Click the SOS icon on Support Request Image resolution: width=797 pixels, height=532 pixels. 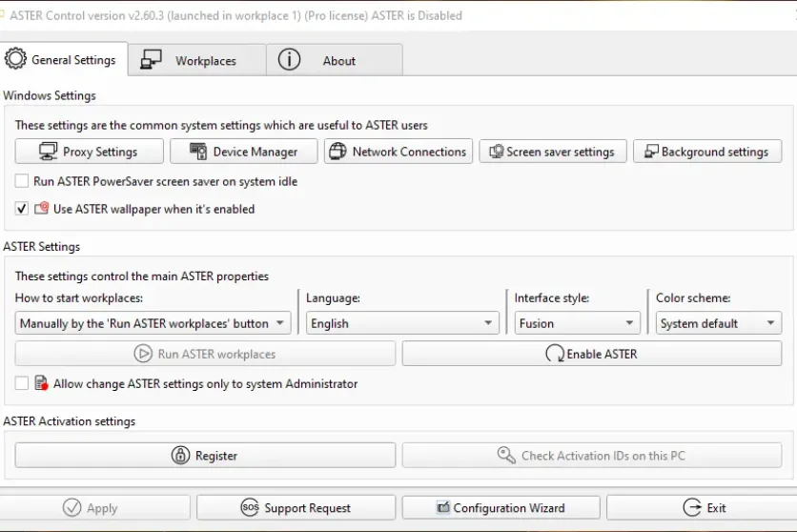pos(250,508)
